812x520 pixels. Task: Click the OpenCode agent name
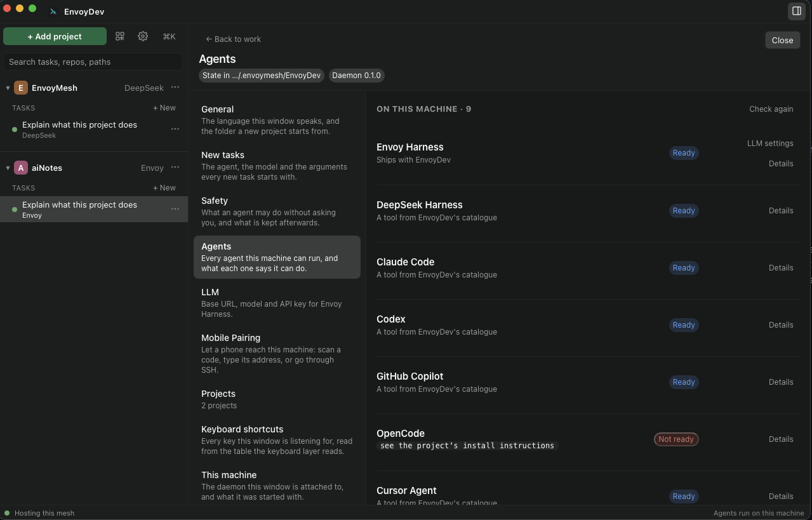click(x=401, y=434)
